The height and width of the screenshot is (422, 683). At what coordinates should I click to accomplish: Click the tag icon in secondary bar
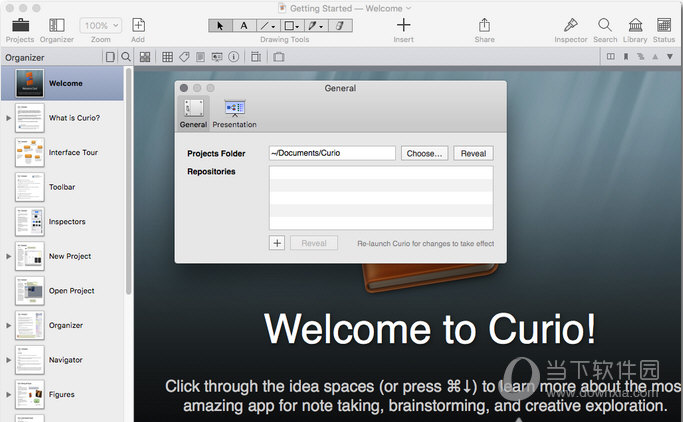pyautogui.click(x=184, y=57)
